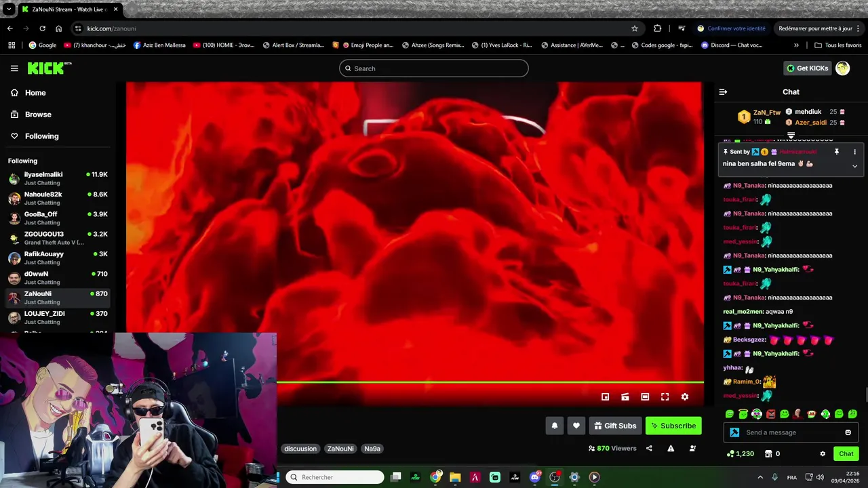
Task: Expand the pinned message chevron
Action: 854,166
